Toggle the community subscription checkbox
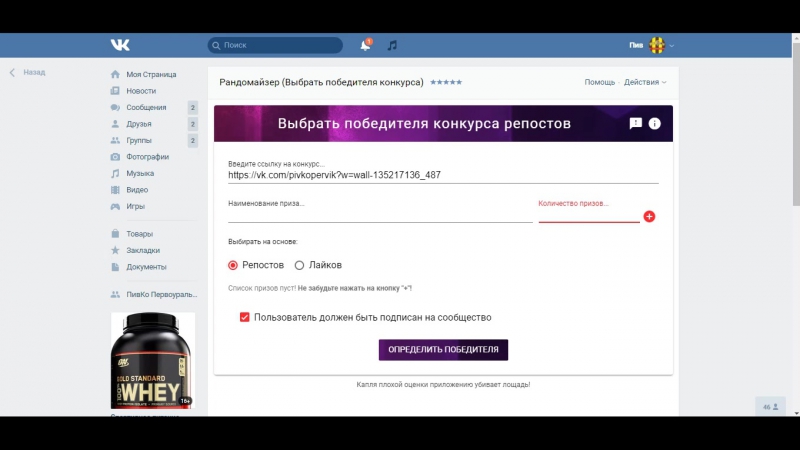Viewport: 800px width, 450px height. [244, 317]
